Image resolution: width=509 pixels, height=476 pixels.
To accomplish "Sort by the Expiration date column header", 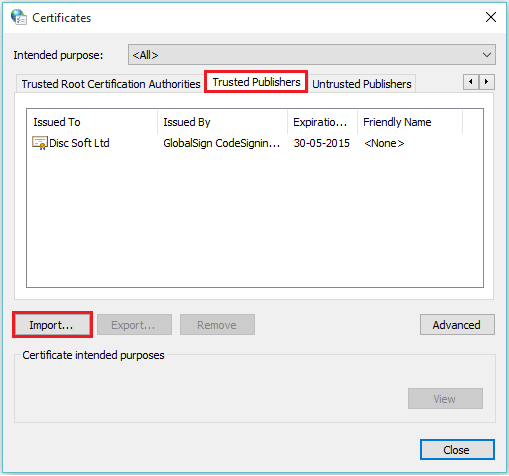I will (322, 122).
